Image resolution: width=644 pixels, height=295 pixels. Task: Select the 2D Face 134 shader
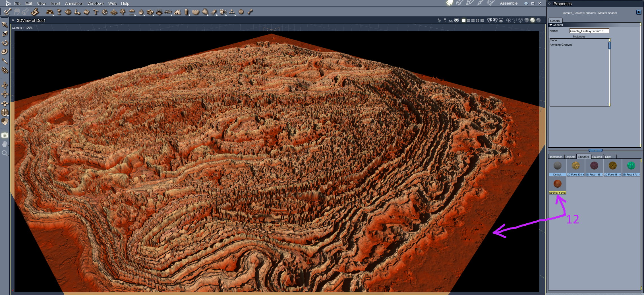click(x=576, y=168)
